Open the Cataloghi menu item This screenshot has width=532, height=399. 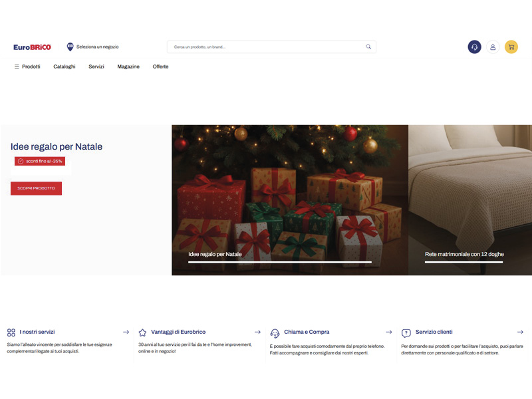(65, 66)
